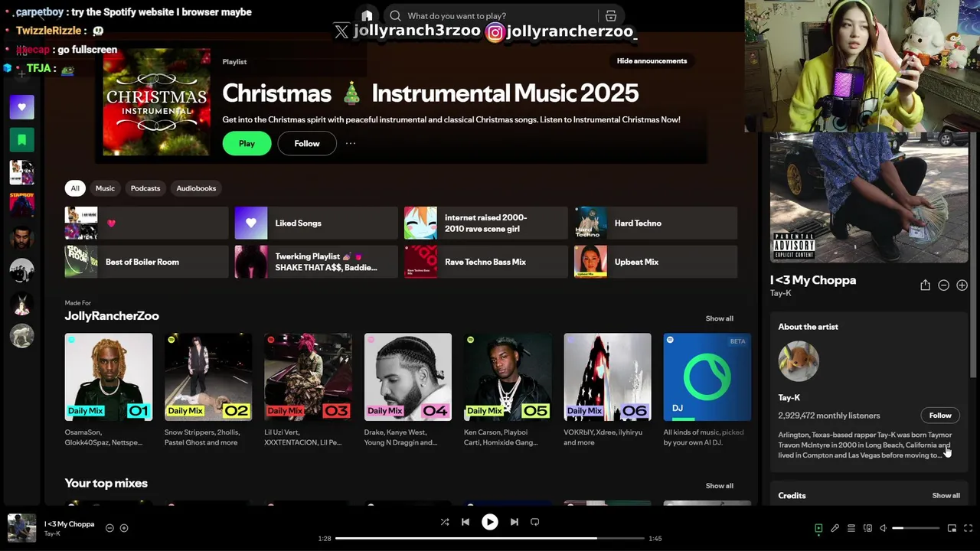The image size is (980, 551).
Task: Follow the Christmas Instrumental Music playlist
Action: [x=307, y=143]
